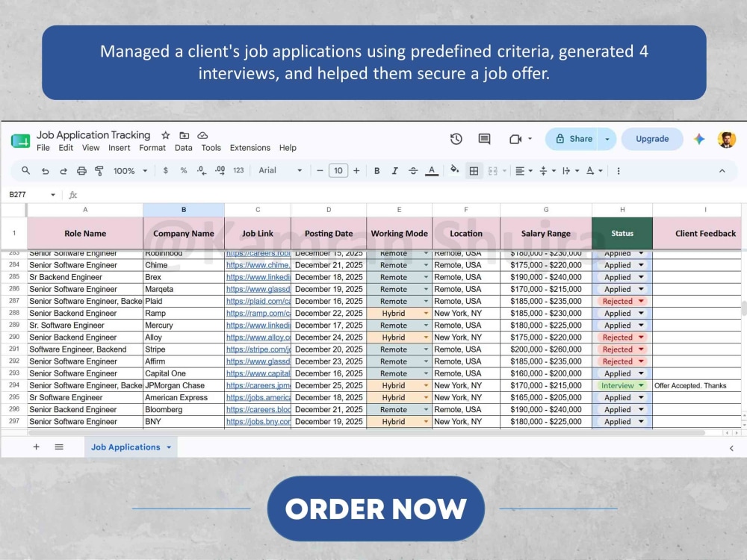The image size is (747, 560).
Task: Open the View menu
Action: (x=90, y=148)
